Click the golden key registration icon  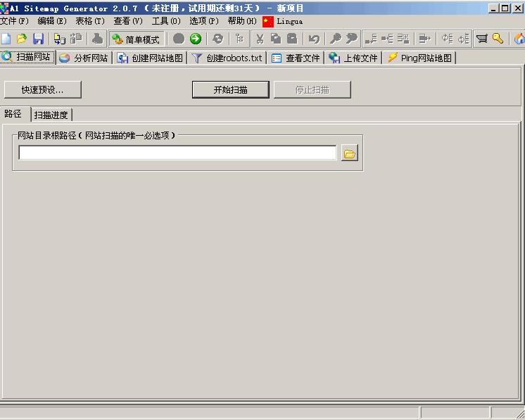(498, 39)
